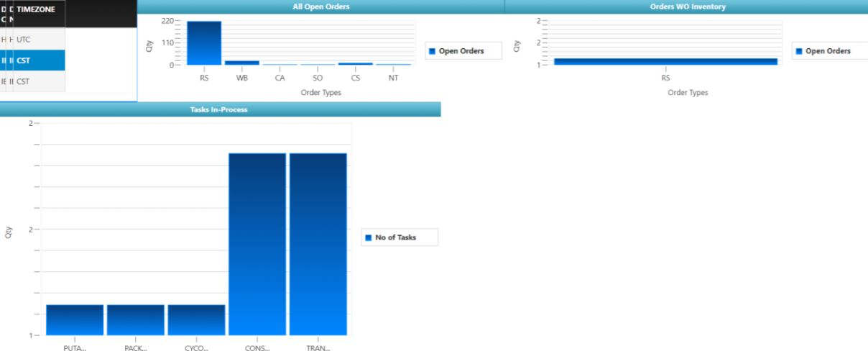The width and height of the screenshot is (868, 359).
Task: Click the 110 value on Qty axis
Action: 167,42
